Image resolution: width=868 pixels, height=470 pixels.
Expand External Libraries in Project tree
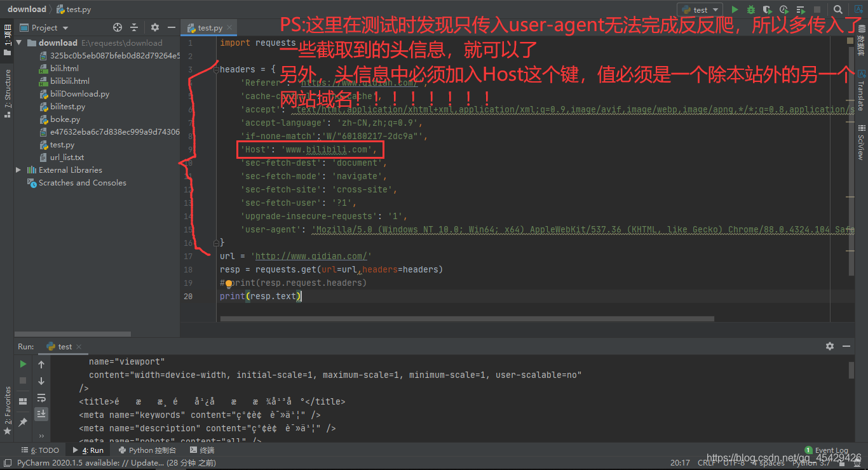(18, 170)
